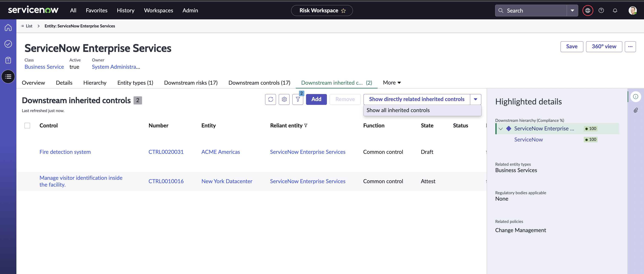Open the filter funnel icon
Screen dimensions: 644x274
298,99
